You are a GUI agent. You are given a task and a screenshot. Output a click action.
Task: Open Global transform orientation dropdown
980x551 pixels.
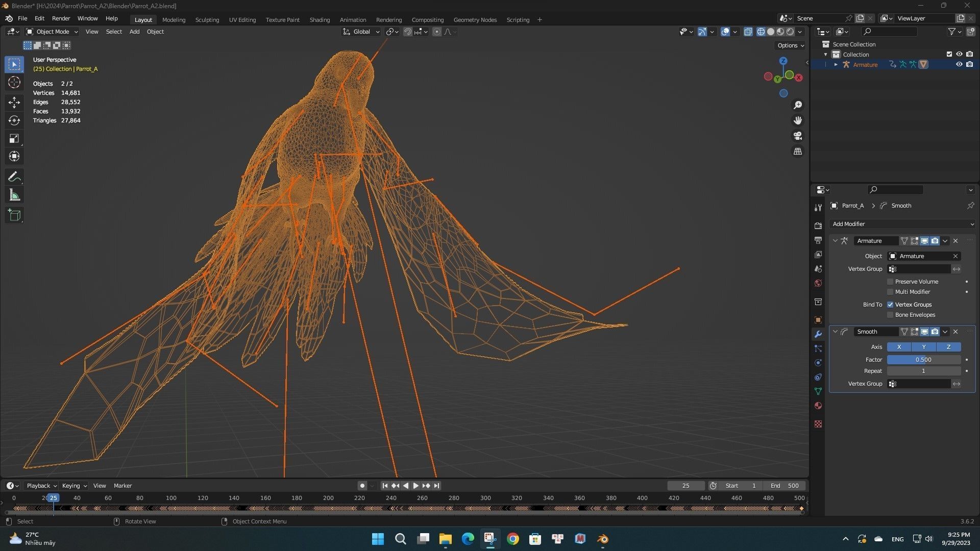click(x=361, y=32)
